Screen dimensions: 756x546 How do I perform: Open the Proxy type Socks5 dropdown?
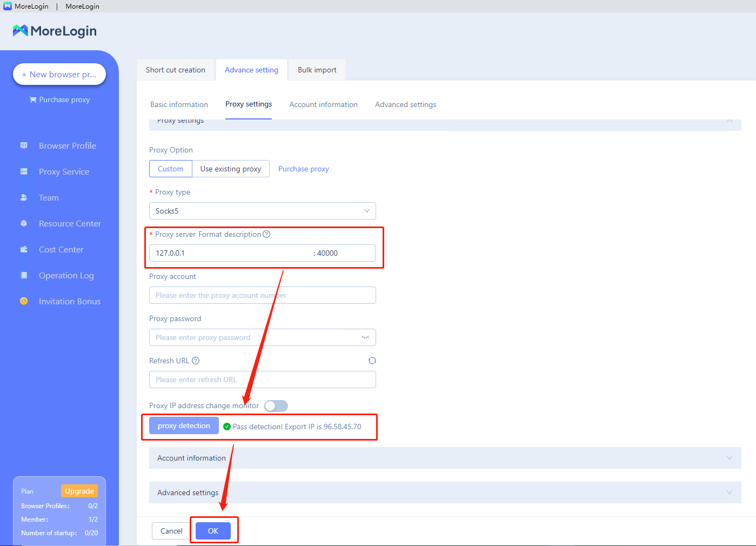tap(263, 211)
